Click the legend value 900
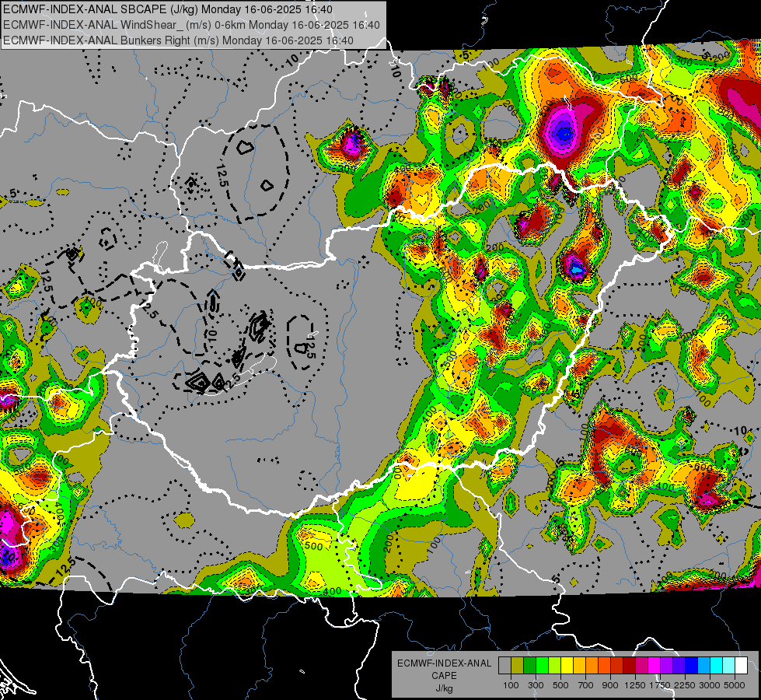This screenshot has height=700, width=761. pyautogui.click(x=610, y=685)
